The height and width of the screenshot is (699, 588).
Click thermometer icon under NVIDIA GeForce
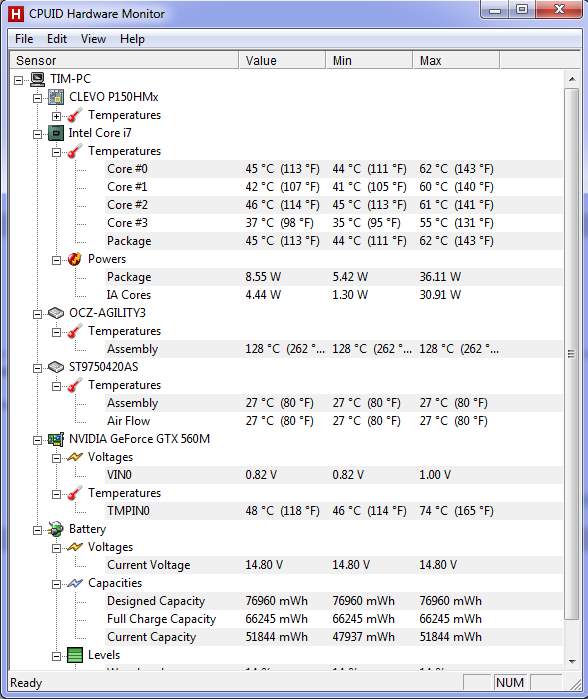point(74,493)
